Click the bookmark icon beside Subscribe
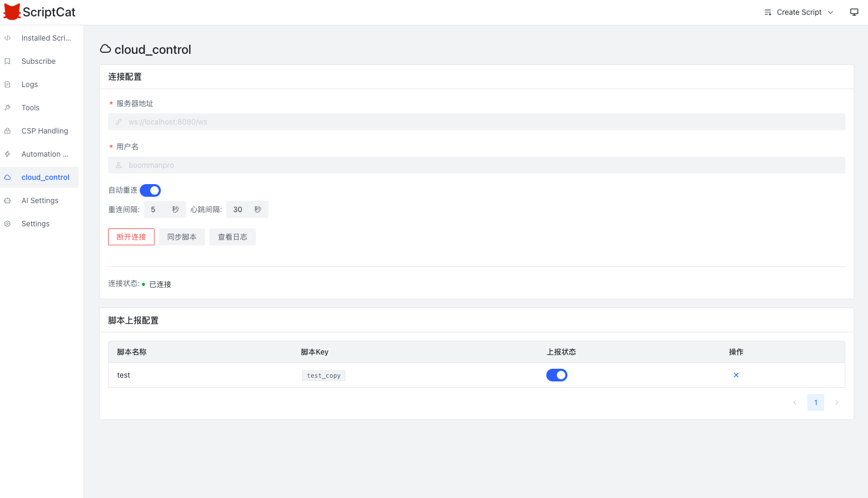 pos(7,61)
